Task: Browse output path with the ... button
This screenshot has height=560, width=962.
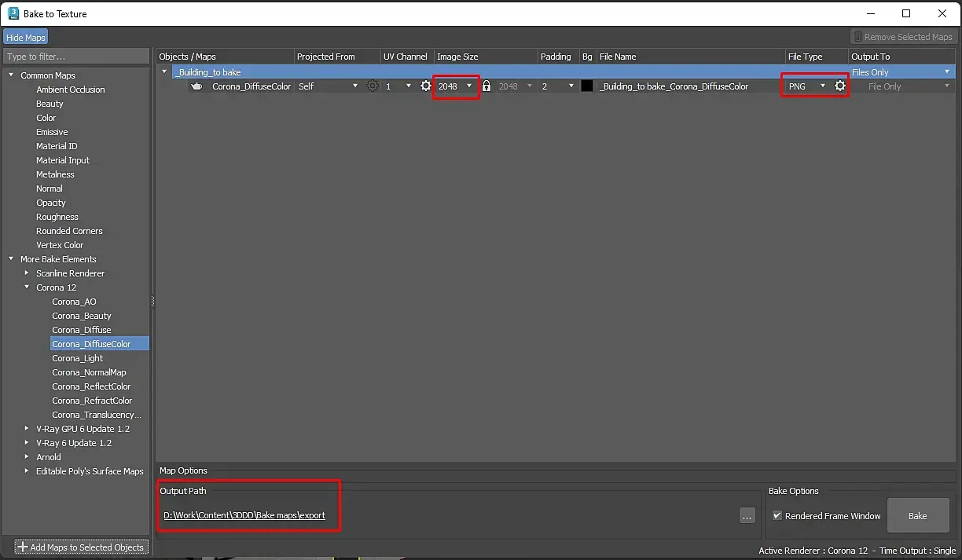Action: [747, 516]
